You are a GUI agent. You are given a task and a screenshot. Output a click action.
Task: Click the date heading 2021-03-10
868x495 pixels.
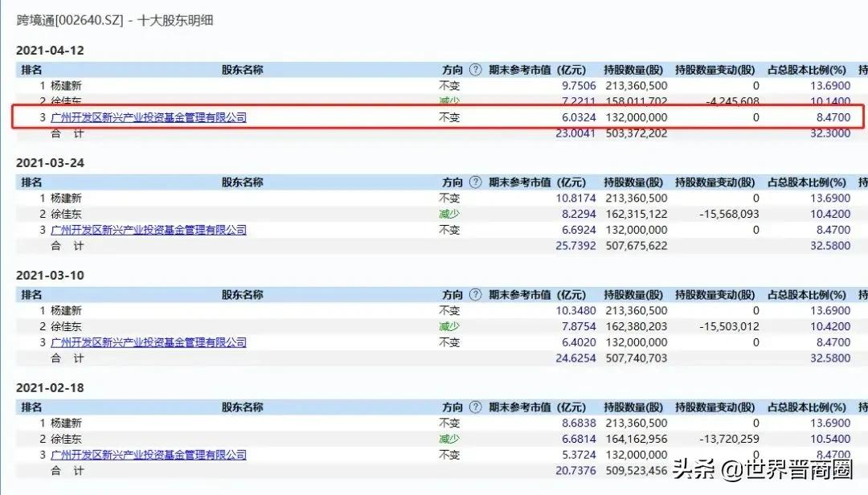pyautogui.click(x=50, y=275)
